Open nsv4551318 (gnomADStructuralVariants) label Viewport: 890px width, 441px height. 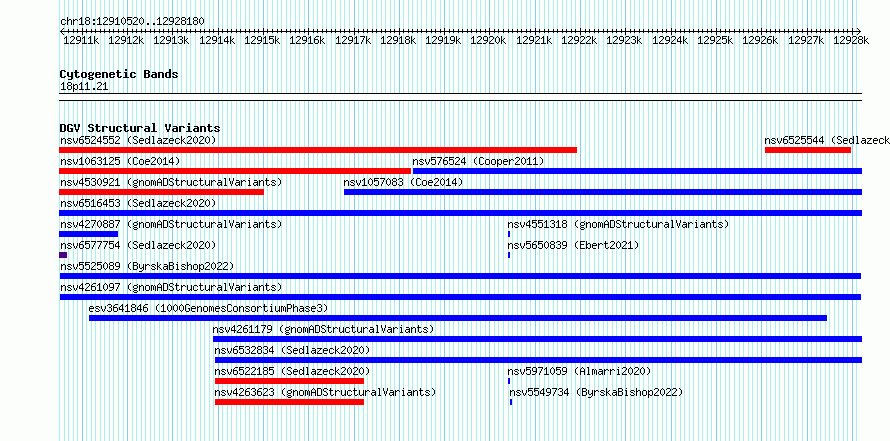pos(618,224)
